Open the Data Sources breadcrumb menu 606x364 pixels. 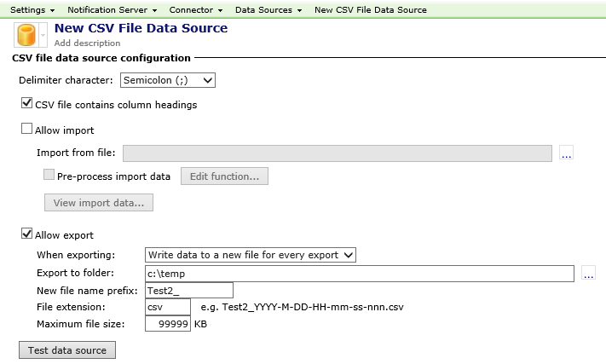click(x=268, y=9)
